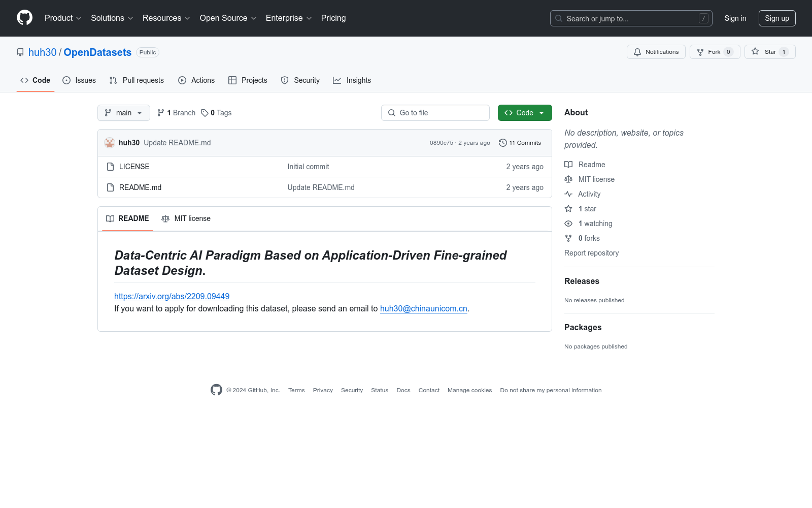The width and height of the screenshot is (812, 508).
Task: Open the main branch selector
Action: [x=124, y=113]
